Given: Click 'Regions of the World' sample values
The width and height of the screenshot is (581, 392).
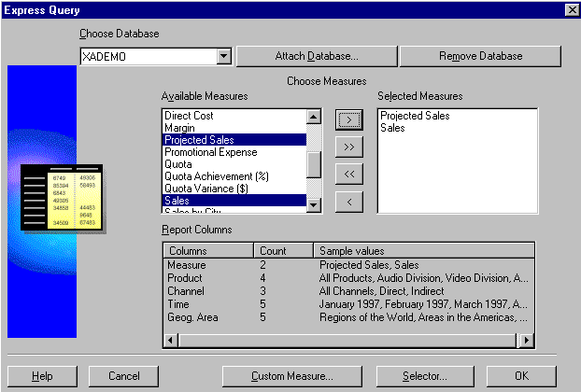Looking at the screenshot, I should pyautogui.click(x=423, y=317).
